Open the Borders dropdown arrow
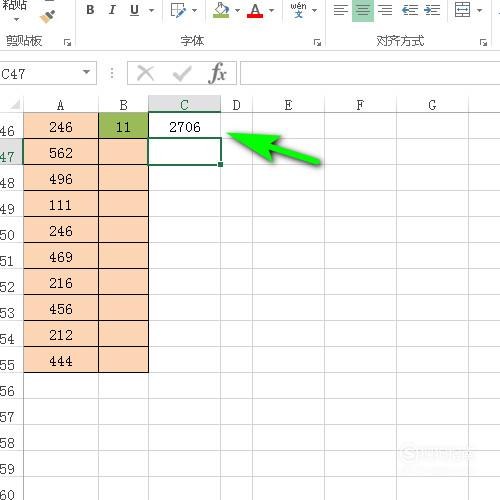The width and height of the screenshot is (500, 500). click(194, 10)
